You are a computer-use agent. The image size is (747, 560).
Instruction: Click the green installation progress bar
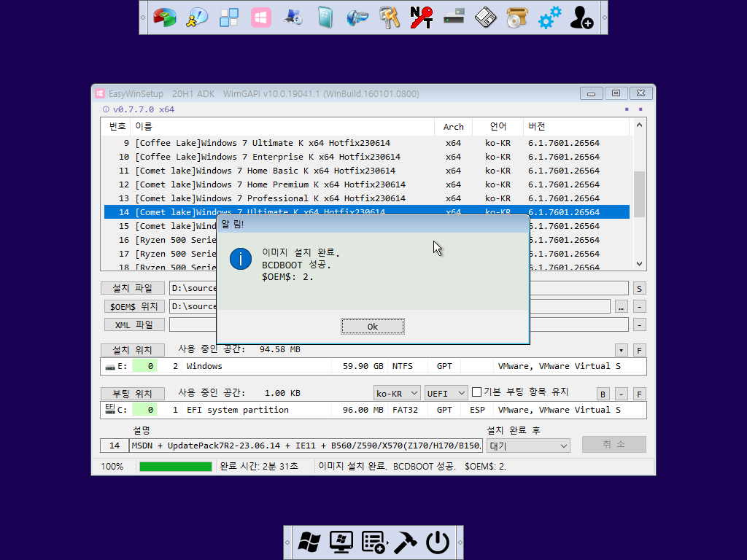[x=175, y=467]
